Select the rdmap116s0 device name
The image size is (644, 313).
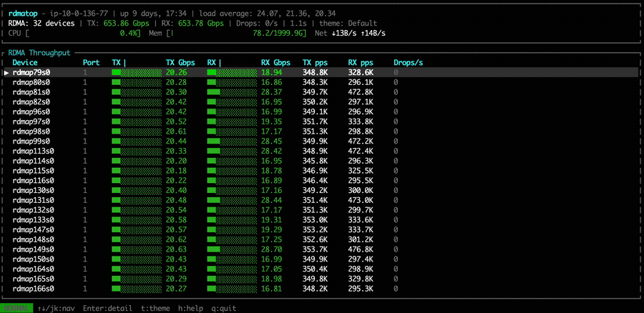pos(33,181)
